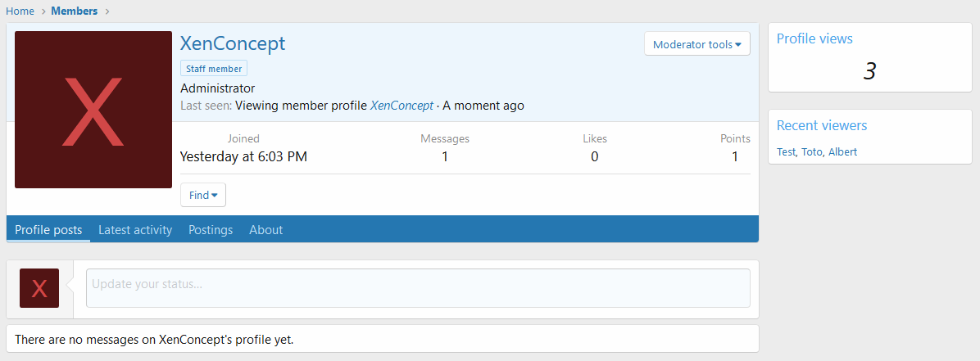Click the Staff member badge
Image resolution: width=980 pixels, height=361 pixels.
pos(214,69)
